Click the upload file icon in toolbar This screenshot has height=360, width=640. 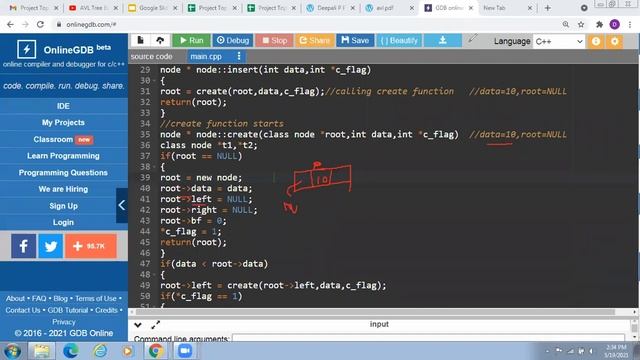[160, 40]
